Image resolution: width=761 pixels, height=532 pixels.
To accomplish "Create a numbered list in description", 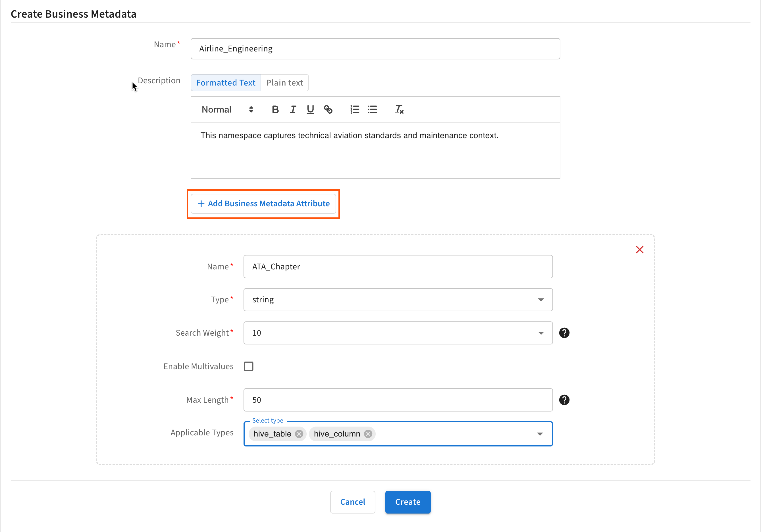I will [x=354, y=109].
